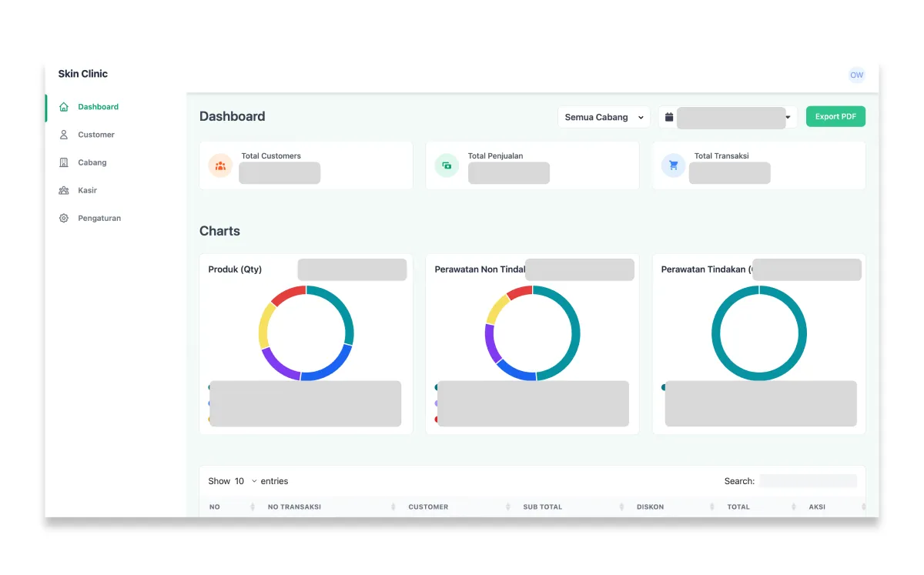Click the Export PDF button
The width and height of the screenshot is (924, 575).
[835, 116]
